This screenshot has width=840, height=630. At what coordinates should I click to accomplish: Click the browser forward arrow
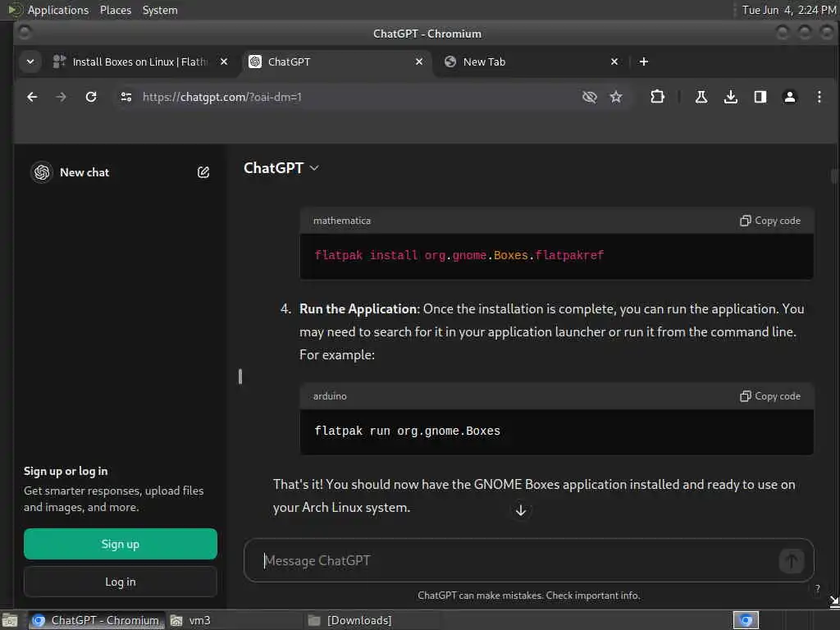pyautogui.click(x=61, y=97)
